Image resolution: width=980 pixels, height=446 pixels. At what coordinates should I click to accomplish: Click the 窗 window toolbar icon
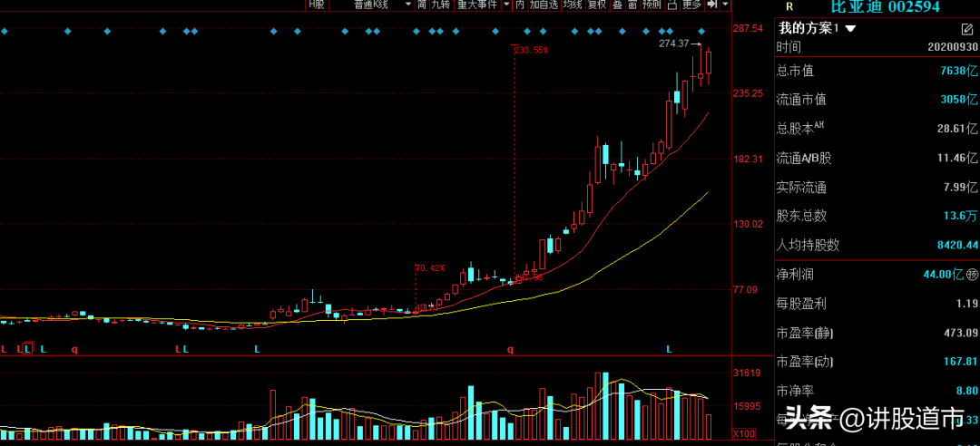coord(632,5)
